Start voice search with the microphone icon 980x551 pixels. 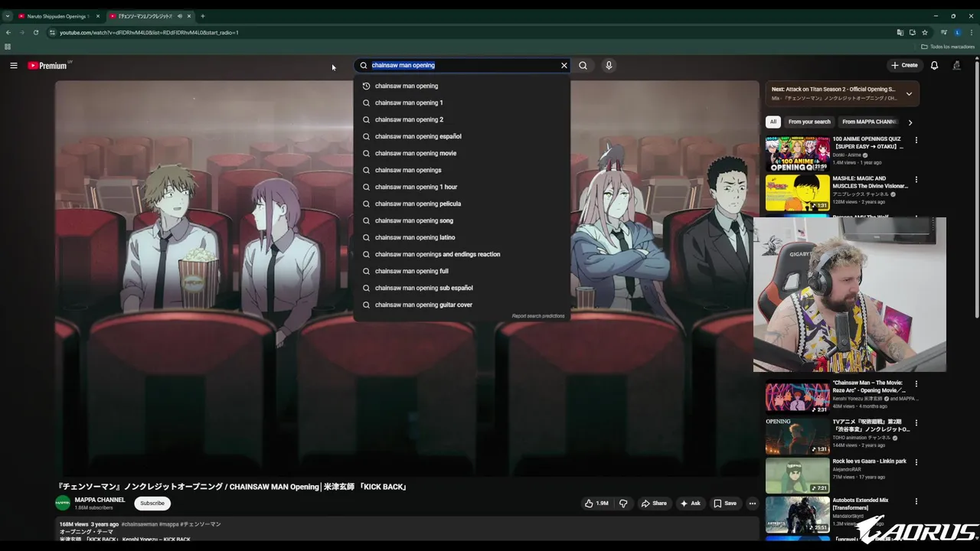(609, 66)
